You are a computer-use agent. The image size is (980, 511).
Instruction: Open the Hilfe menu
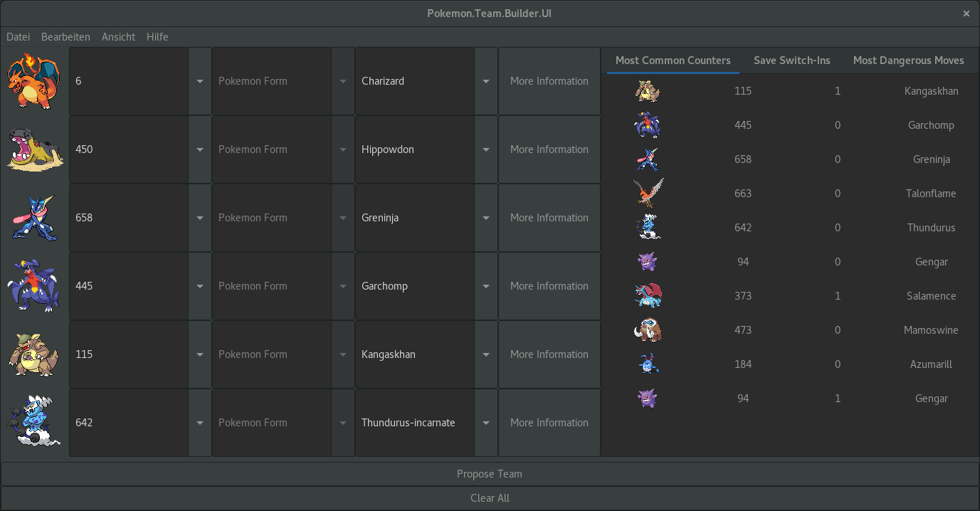point(157,37)
